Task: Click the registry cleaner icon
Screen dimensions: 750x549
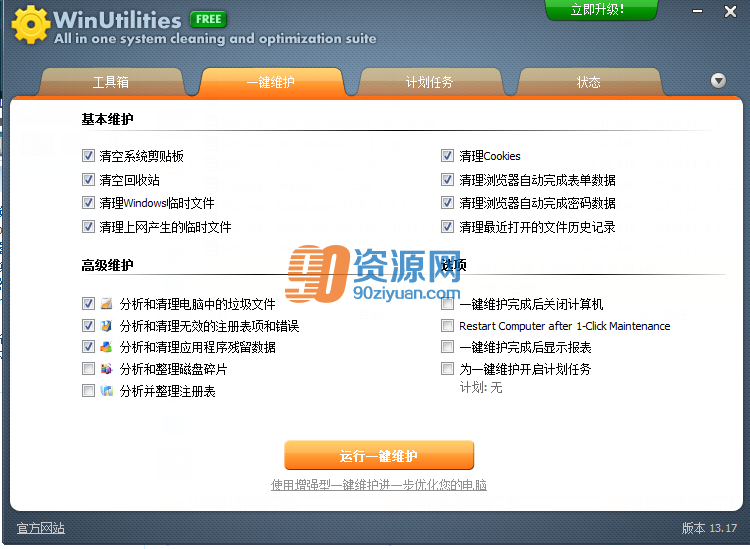Action: [x=107, y=325]
